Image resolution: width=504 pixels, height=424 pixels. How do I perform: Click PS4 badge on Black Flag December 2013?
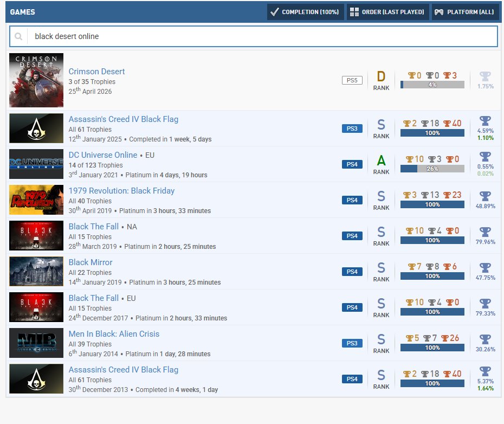[x=352, y=378]
